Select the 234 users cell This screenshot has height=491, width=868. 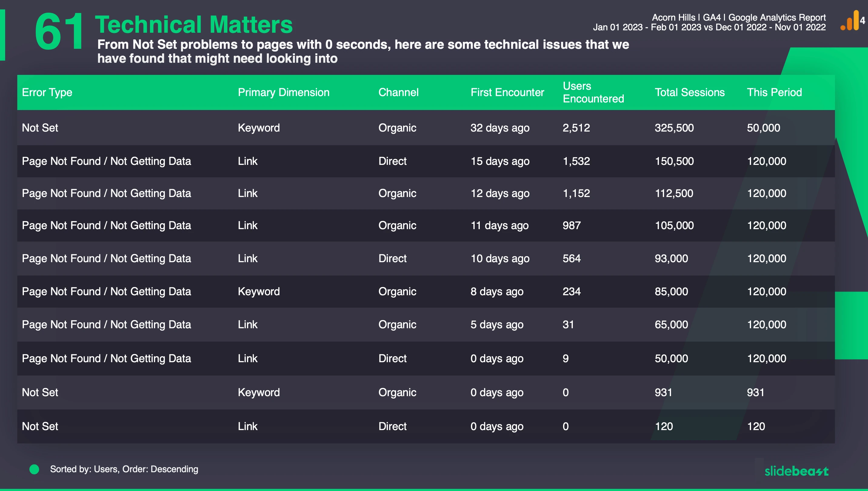[x=571, y=291]
